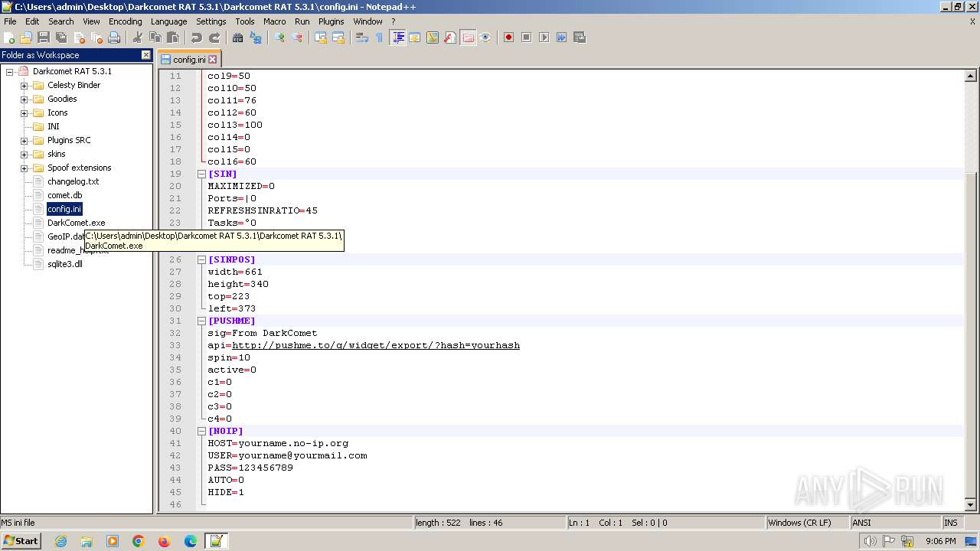The height and width of the screenshot is (551, 980).
Task: Paste clipboard toolbar icon
Action: pyautogui.click(x=173, y=37)
